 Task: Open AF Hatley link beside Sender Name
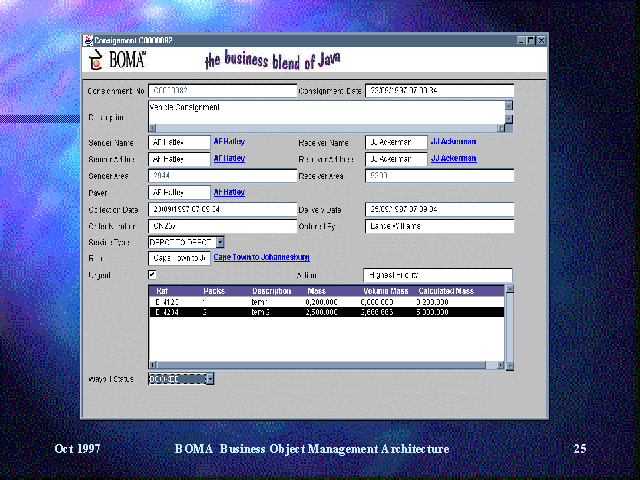click(229, 142)
